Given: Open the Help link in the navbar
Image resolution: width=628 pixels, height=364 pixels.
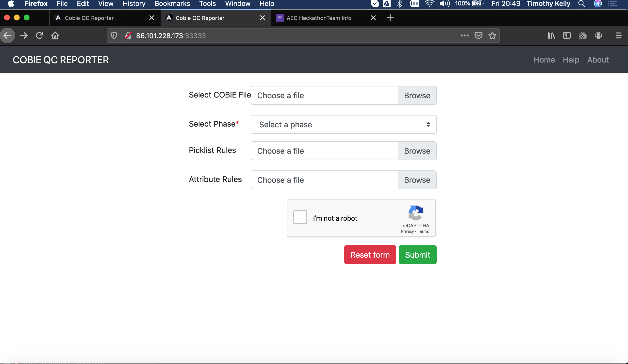Looking at the screenshot, I should 571,60.
